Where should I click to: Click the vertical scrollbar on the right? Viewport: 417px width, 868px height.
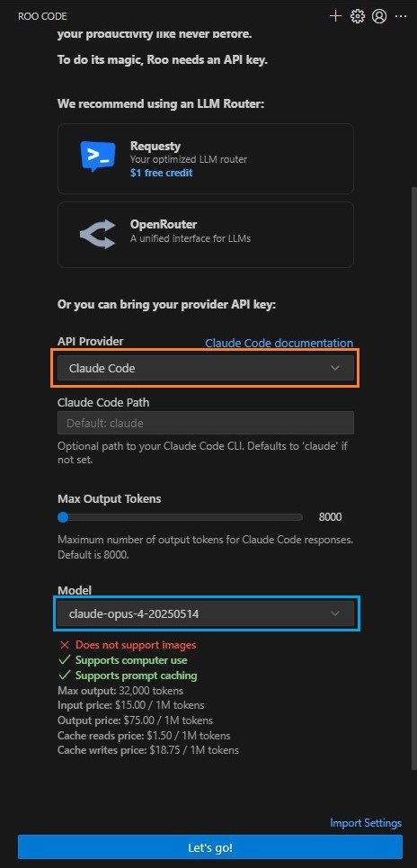(414, 476)
